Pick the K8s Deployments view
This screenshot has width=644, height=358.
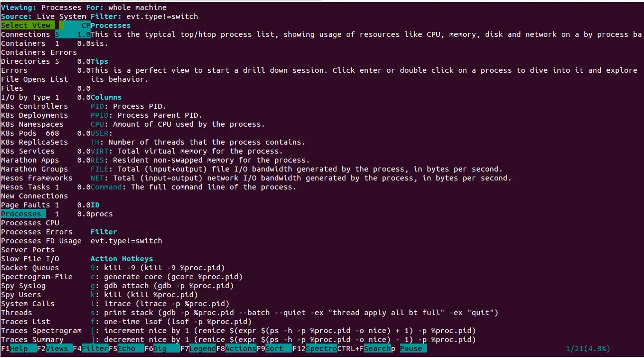click(34, 115)
